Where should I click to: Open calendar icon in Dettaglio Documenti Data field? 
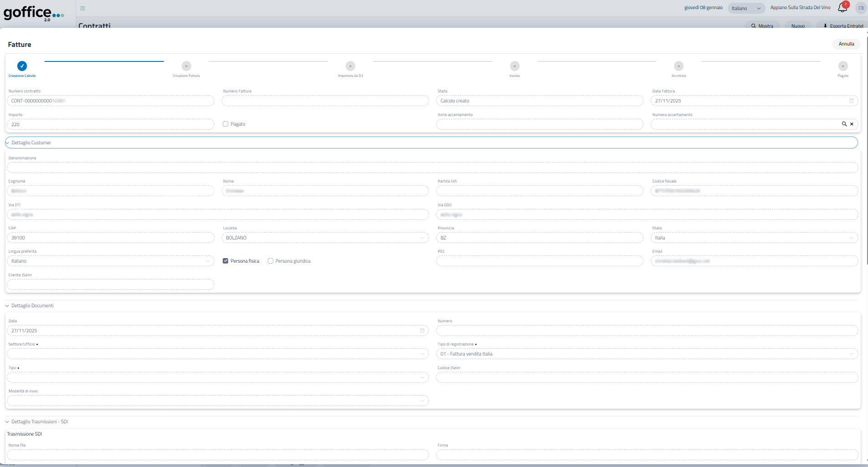tap(422, 331)
